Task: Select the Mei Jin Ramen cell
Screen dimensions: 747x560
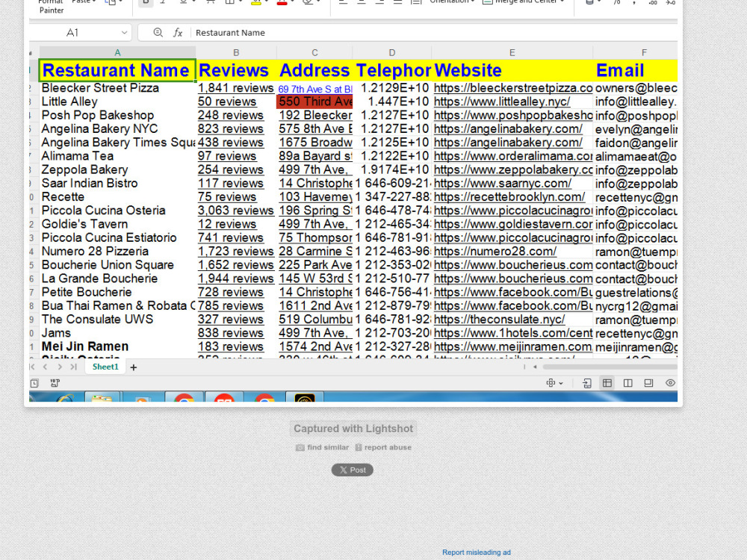Action: click(117, 346)
